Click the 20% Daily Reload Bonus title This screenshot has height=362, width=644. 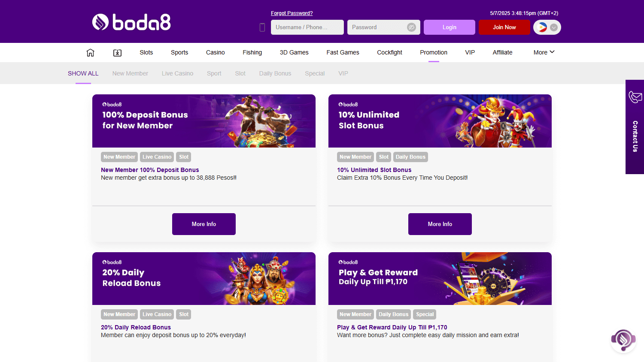(x=136, y=327)
